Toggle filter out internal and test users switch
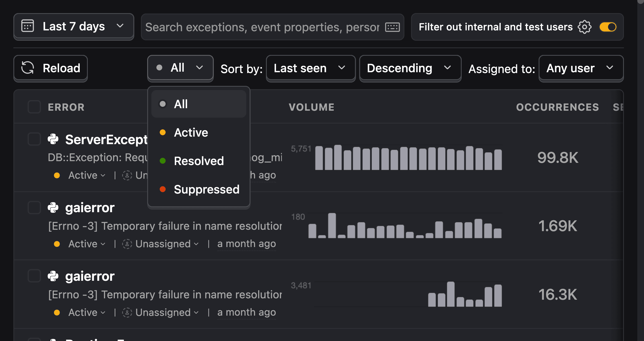Viewport: 644px width, 341px height. (608, 27)
